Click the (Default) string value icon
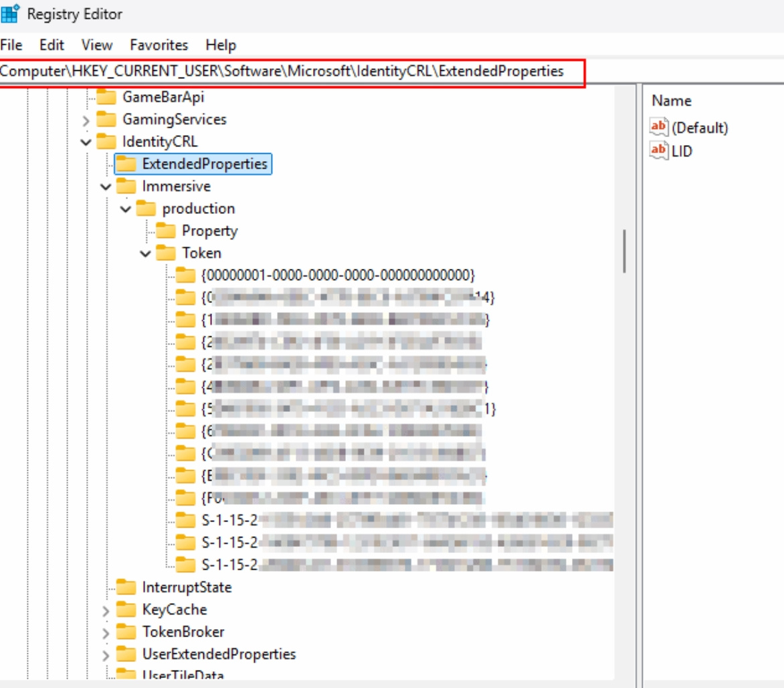784x688 pixels. 659,128
